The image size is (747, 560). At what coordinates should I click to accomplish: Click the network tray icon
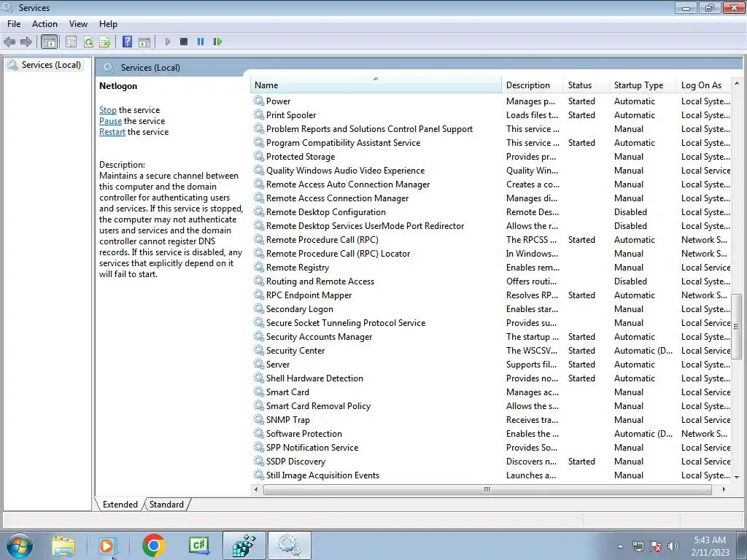638,546
